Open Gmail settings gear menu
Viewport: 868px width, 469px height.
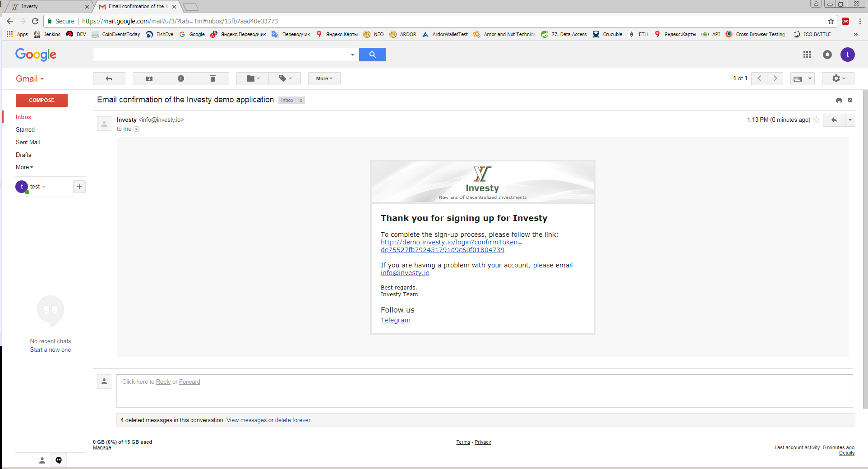(x=838, y=78)
